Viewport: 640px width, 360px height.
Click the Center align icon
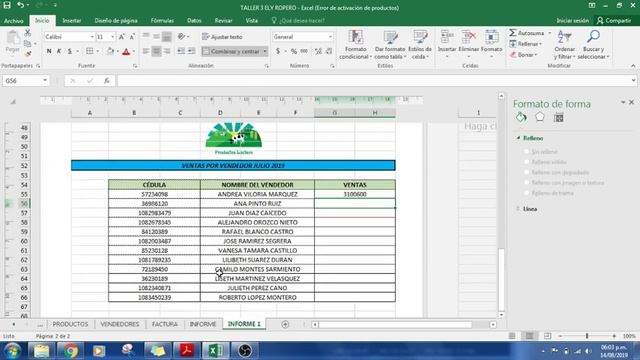coord(156,51)
